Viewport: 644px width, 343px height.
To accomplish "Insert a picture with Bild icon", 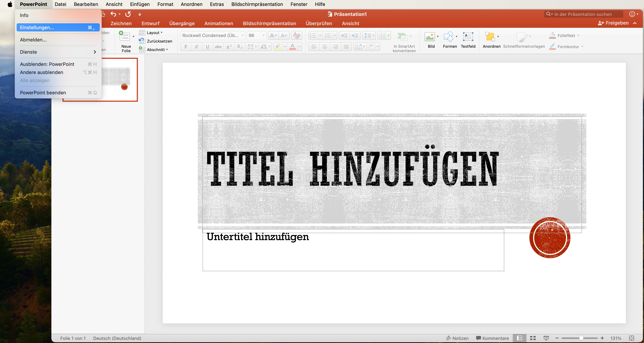I will [x=430, y=37].
